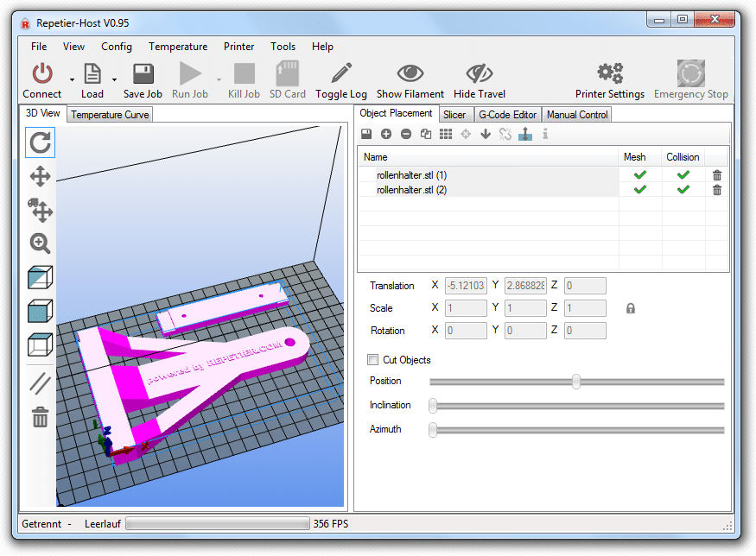Switch to isometric view cube
The width and height of the screenshot is (756, 556).
[40, 277]
